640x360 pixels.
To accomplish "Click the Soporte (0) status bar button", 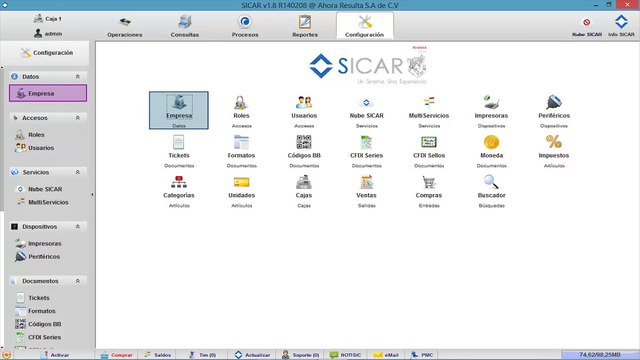I will 300,355.
